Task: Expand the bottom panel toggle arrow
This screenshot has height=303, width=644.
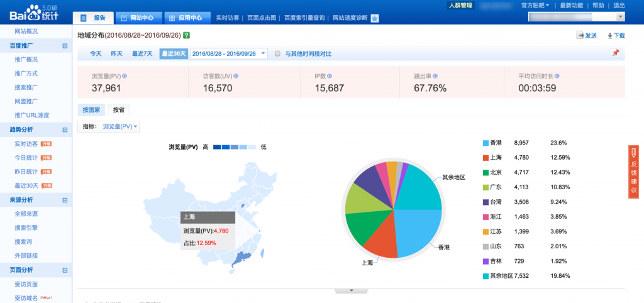Action: (x=351, y=290)
